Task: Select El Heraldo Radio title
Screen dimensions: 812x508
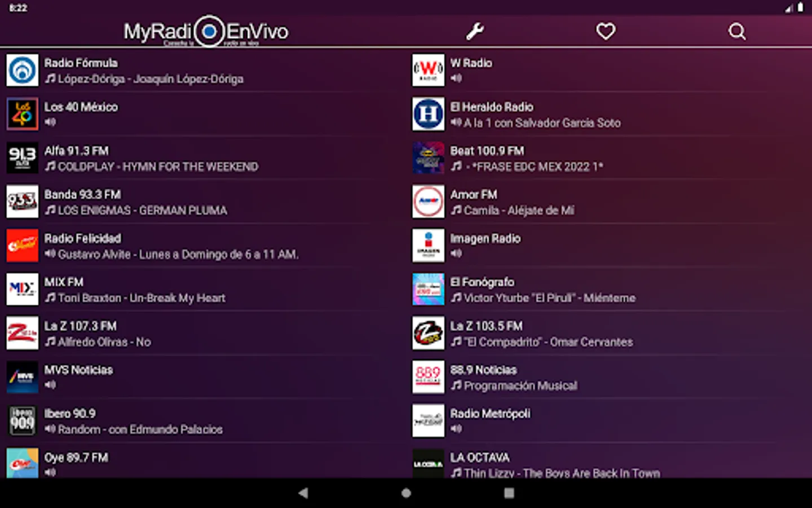Action: (x=492, y=107)
